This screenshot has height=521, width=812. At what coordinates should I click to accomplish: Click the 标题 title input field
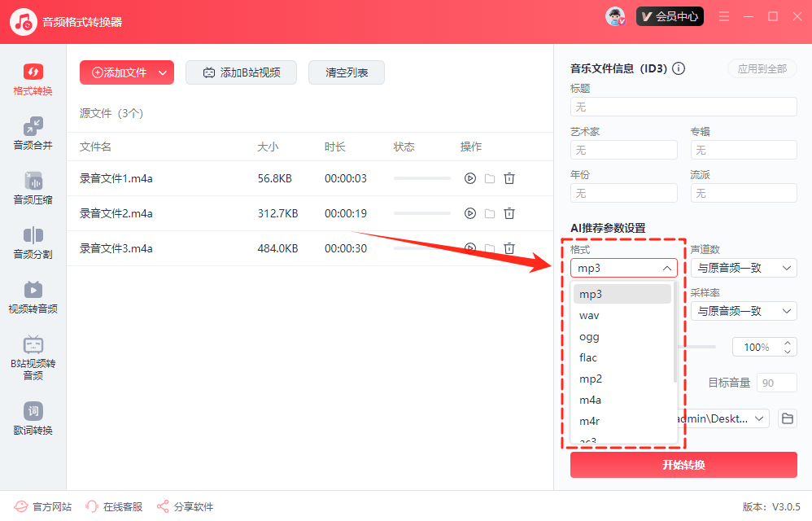(x=683, y=107)
